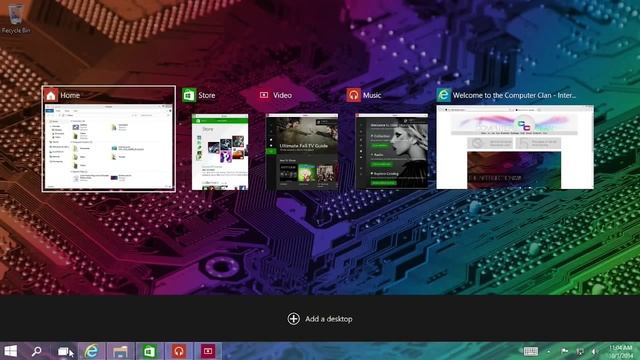
Task: Add a new virtual desktop
Action: click(320, 319)
